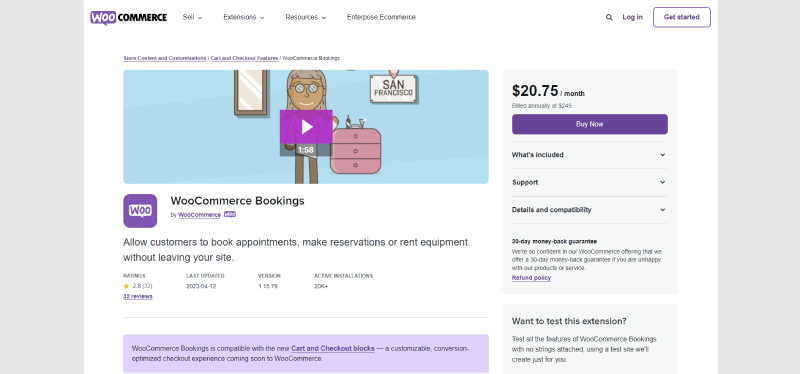The image size is (800, 374).
Task: Click the version number 1.15.79
Action: (268, 286)
